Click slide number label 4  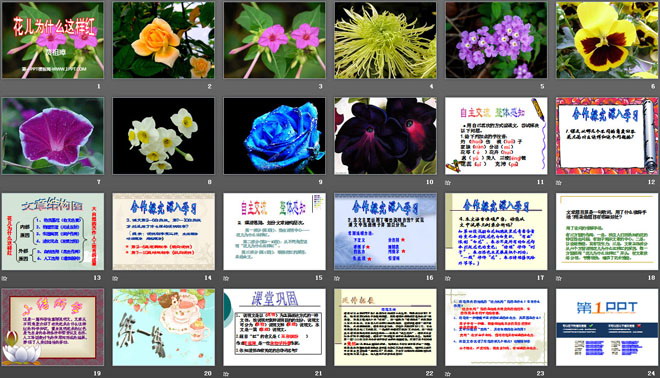pyautogui.click(x=431, y=86)
